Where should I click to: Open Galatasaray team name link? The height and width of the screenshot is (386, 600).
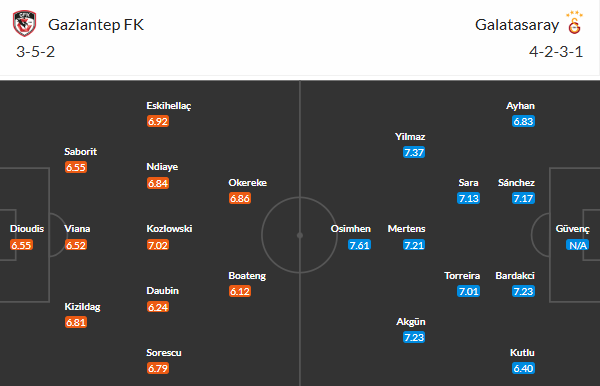pyautogui.click(x=517, y=25)
